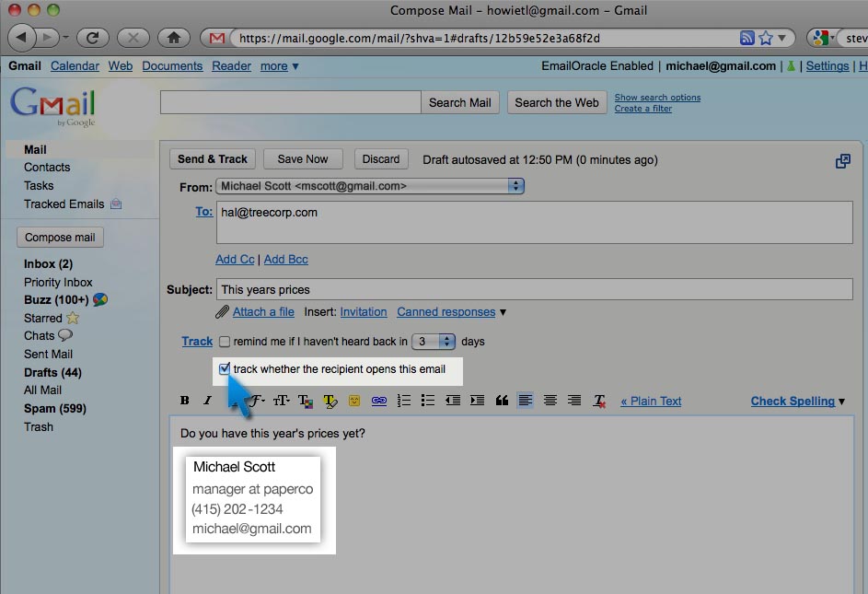Start a numbered list

[403, 401]
